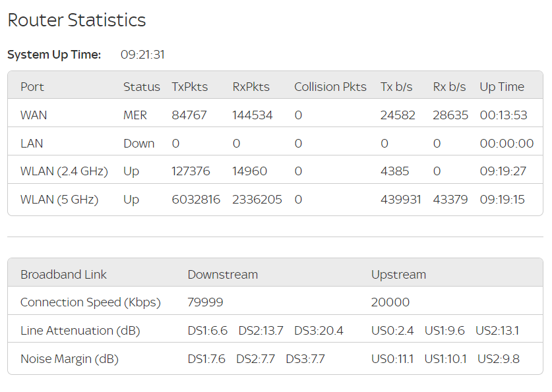Select WAN Tx b/s value 24582
Screen dimensions: 552x392
pos(398,115)
